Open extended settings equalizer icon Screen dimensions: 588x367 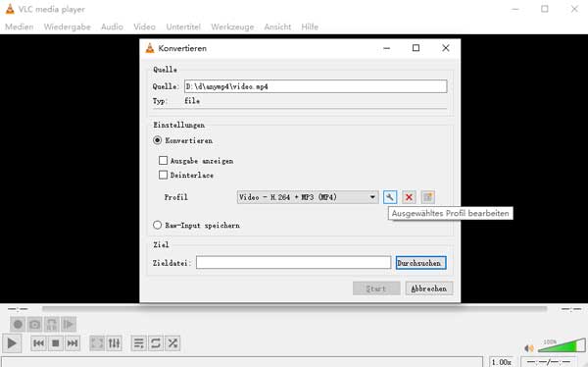pyautogui.click(x=114, y=343)
